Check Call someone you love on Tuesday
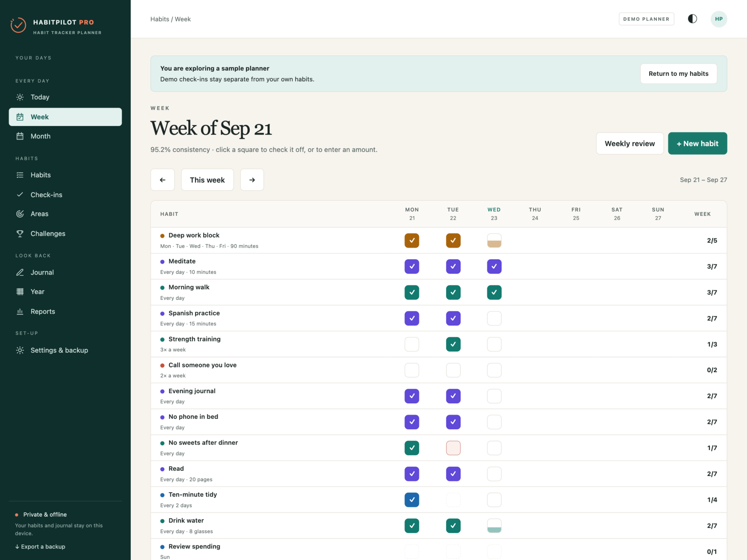The height and width of the screenshot is (560, 747). point(453,370)
